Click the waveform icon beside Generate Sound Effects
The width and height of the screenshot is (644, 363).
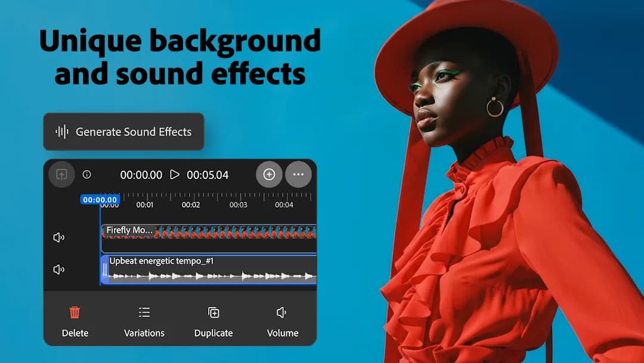62,131
